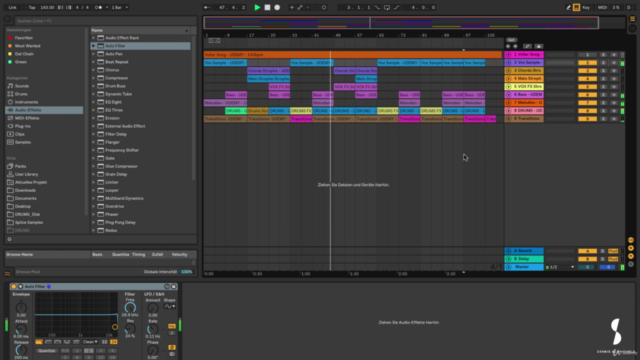640x360 pixels.
Task: Toggle the Follow arrow icon in control bar
Action: (207, 7)
